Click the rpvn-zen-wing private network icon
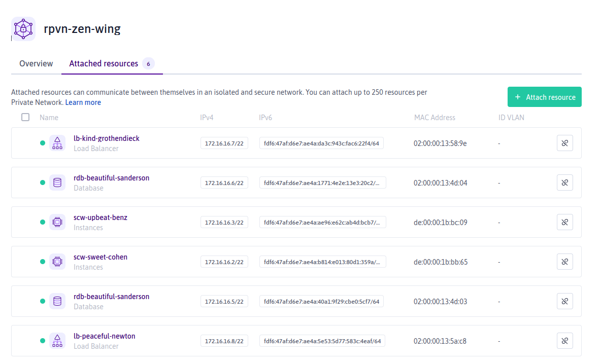Screen dimensions: 601x364 point(23,29)
